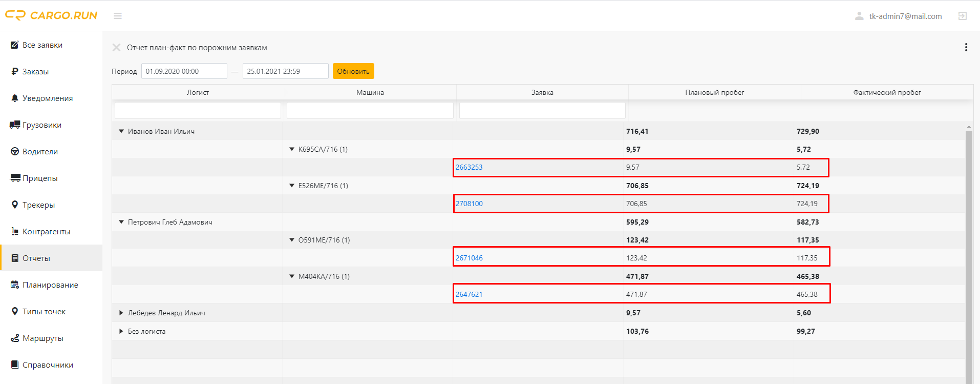Close the plan-fact report with X icon
Screen dimensions: 980x384
point(117,48)
